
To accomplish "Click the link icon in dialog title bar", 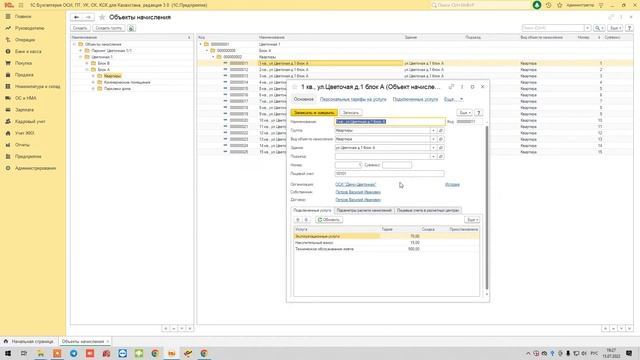I will coord(451,87).
